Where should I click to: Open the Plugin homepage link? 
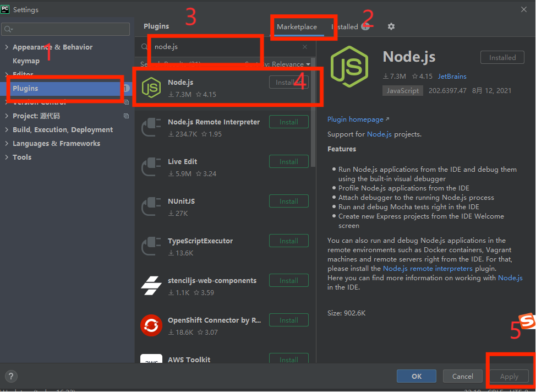pyautogui.click(x=355, y=119)
